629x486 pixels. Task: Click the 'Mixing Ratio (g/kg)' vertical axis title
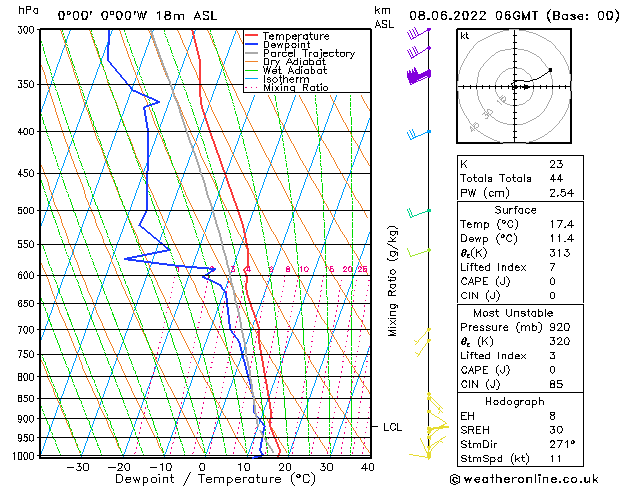point(393,281)
